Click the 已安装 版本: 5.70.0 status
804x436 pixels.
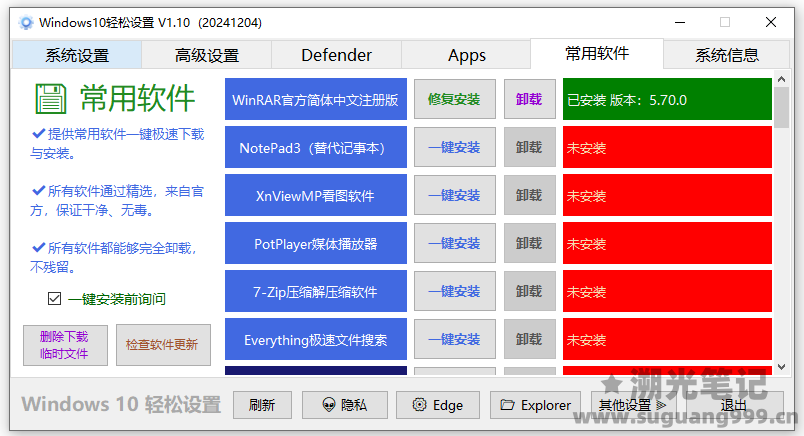(667, 99)
